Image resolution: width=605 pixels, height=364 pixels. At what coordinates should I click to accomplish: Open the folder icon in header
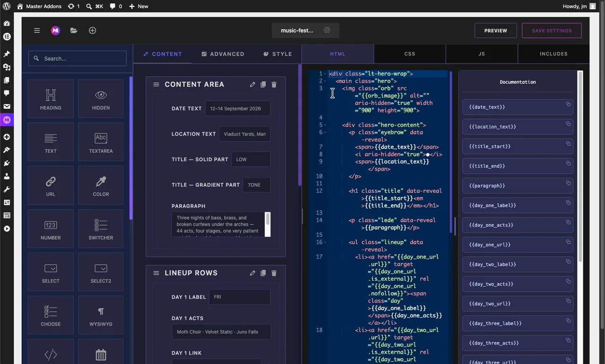pyautogui.click(x=74, y=30)
